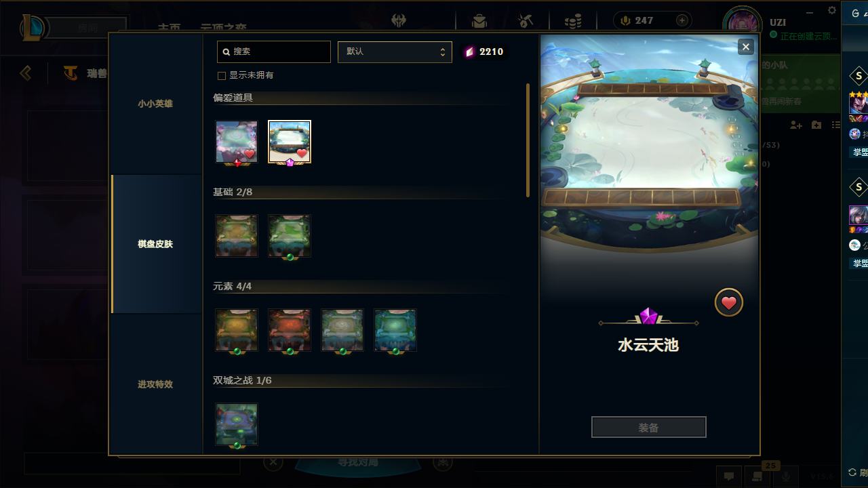Select the 双城之战 arena thumbnail
This screenshot has height=488, width=868.
pyautogui.click(x=237, y=424)
